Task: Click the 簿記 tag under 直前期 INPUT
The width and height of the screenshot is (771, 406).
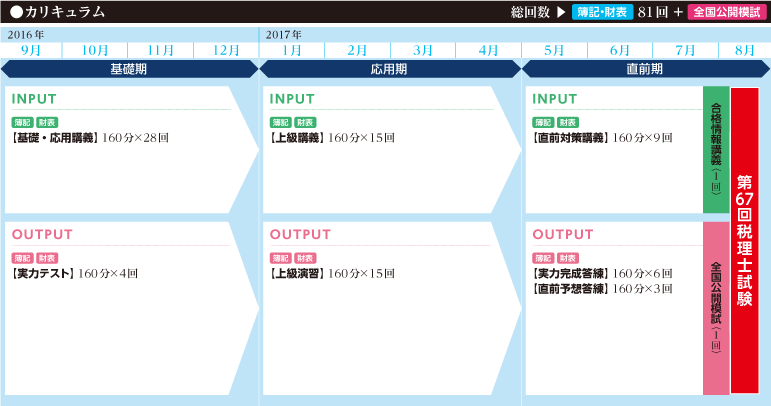Action: click(543, 122)
